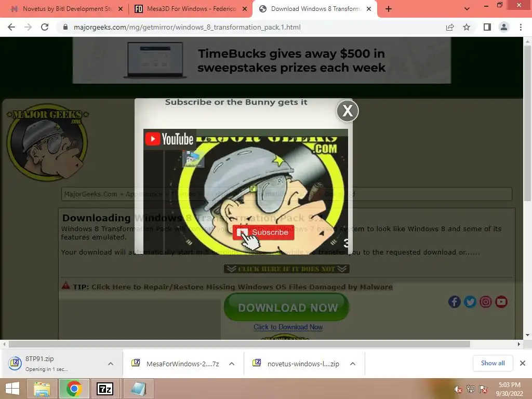Click the YouTube logo in popup
The height and width of the screenshot is (399, 532).
(x=170, y=139)
